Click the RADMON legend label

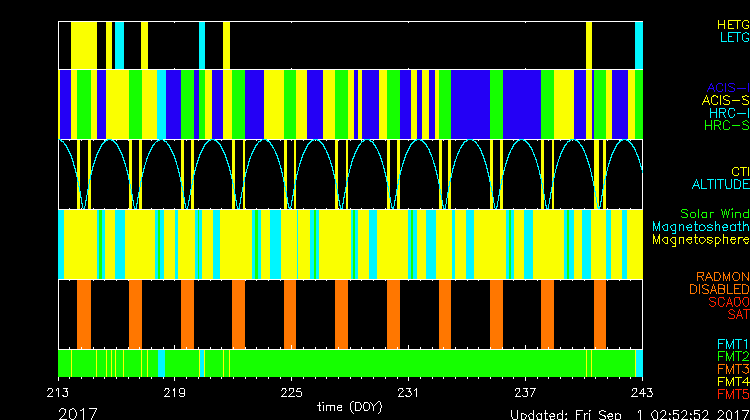(x=723, y=276)
